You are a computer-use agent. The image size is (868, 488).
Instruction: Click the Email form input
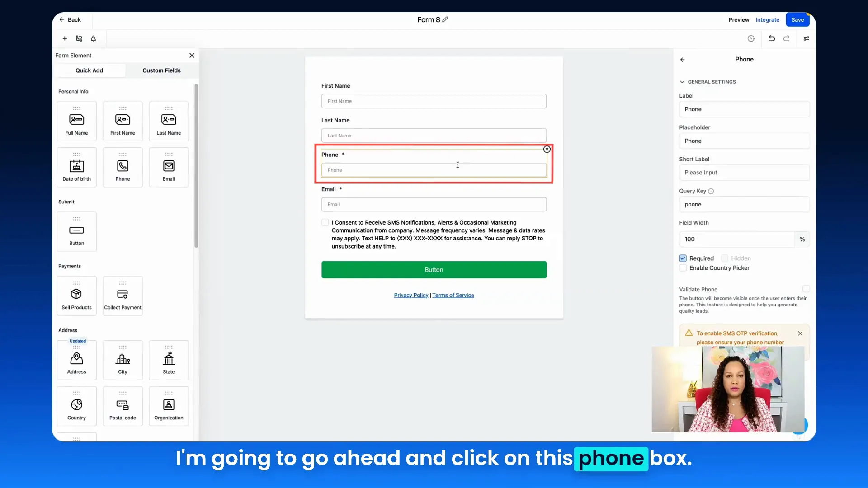point(434,204)
